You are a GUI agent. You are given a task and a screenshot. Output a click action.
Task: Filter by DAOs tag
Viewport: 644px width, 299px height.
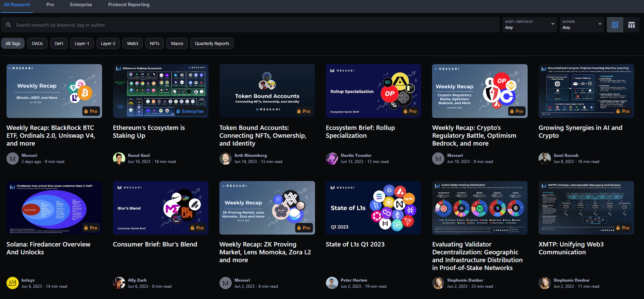pyautogui.click(x=37, y=43)
